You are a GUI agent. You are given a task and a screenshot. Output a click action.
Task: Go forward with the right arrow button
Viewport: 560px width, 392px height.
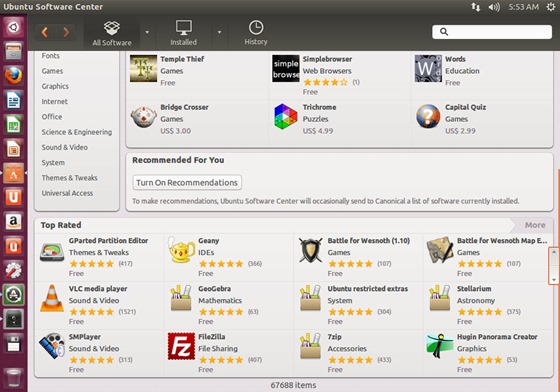point(66,32)
